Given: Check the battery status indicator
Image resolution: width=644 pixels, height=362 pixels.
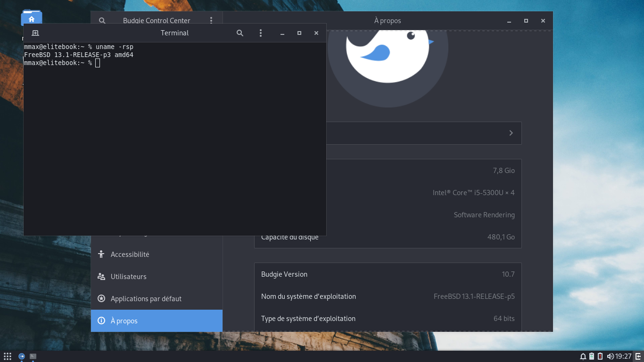Looking at the screenshot, I should tap(600, 356).
